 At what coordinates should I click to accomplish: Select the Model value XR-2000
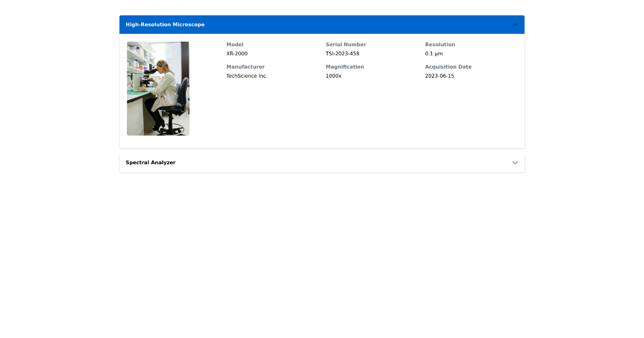click(x=237, y=54)
